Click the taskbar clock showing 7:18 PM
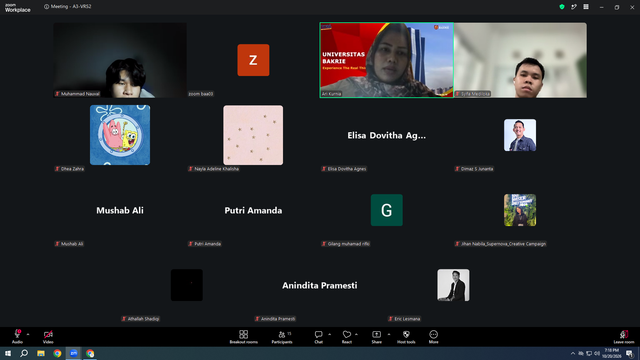Screen dimensions: 640x360 coord(611,353)
